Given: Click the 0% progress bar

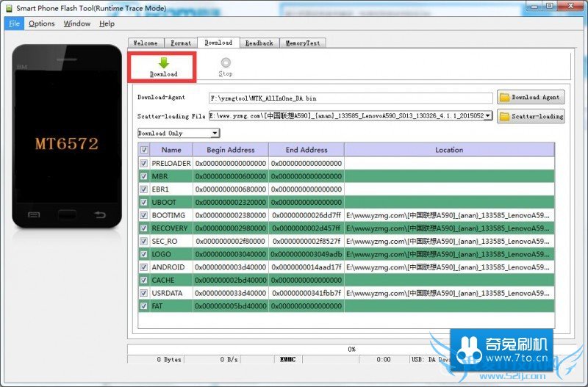Looking at the screenshot, I should (351, 349).
